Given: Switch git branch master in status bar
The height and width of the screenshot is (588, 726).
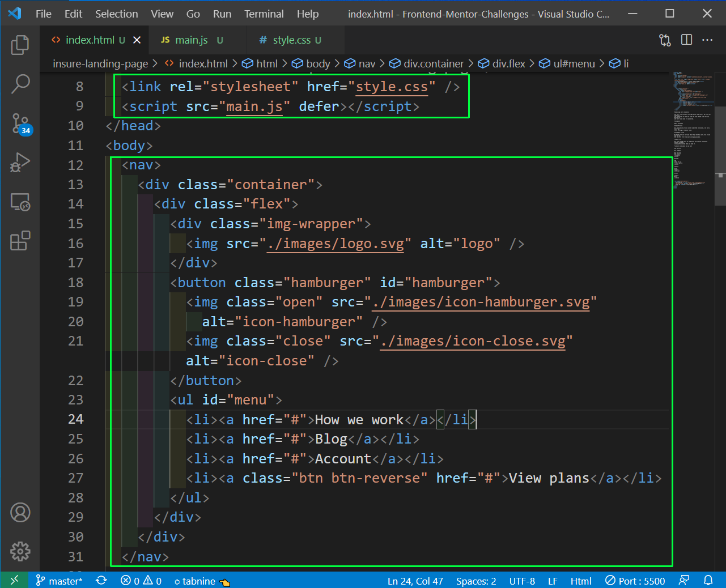Looking at the screenshot, I should click(x=59, y=581).
